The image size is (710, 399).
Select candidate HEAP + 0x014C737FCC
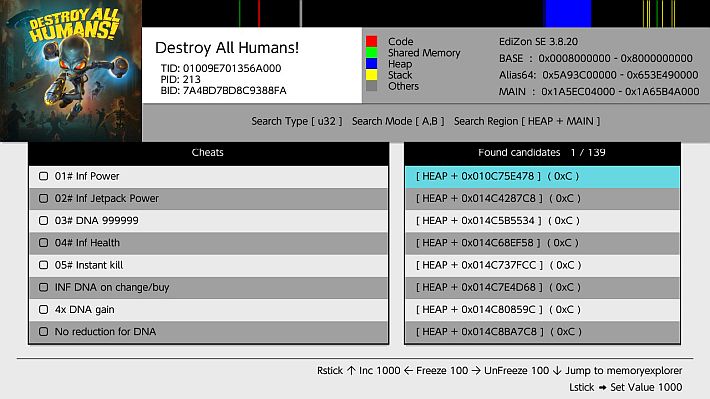[542, 265]
